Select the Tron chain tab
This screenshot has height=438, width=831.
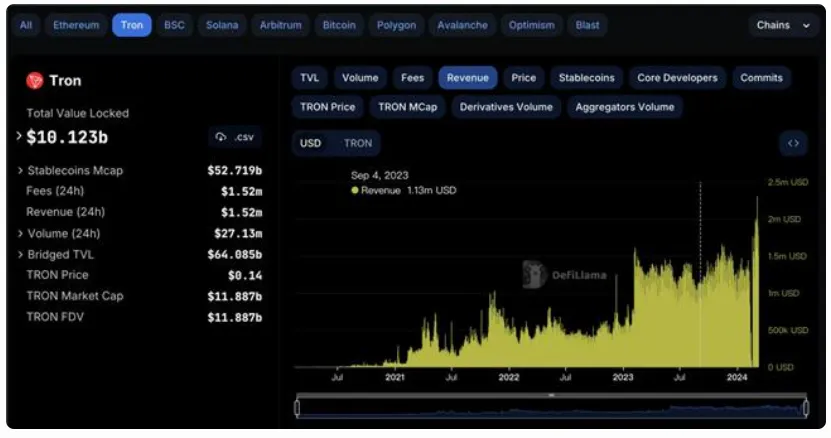131,25
